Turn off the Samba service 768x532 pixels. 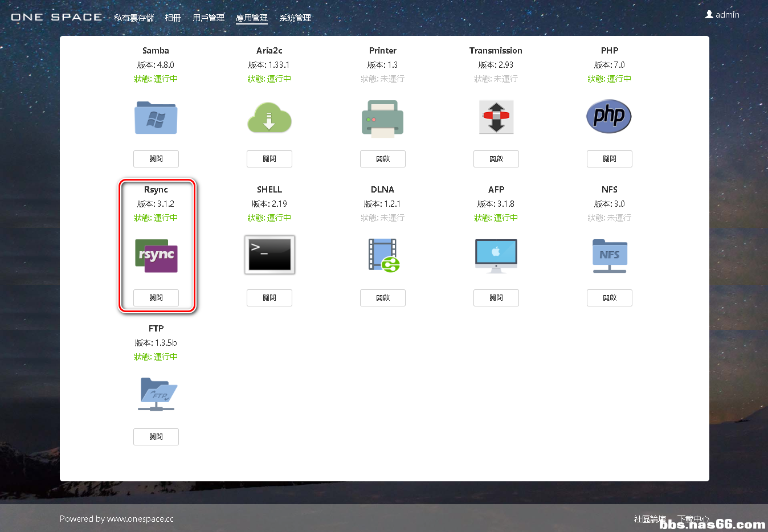(156, 159)
